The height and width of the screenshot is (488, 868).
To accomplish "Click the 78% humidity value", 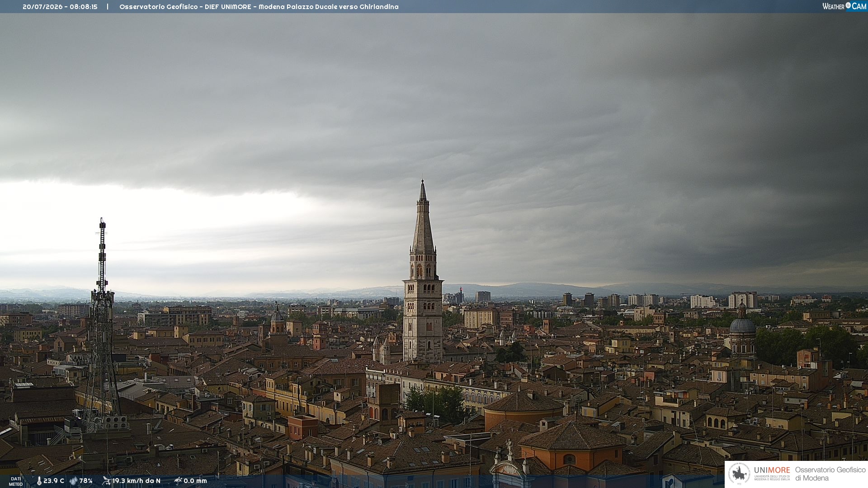I will [x=86, y=481].
